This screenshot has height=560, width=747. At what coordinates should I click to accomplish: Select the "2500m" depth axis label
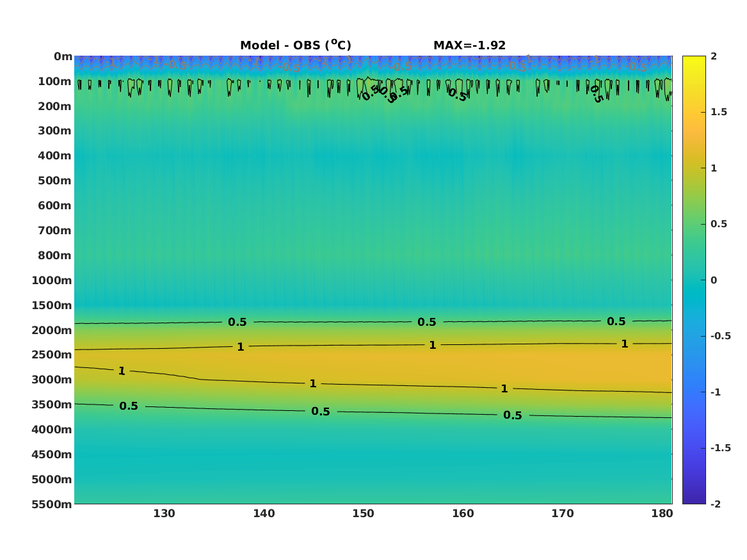52,355
